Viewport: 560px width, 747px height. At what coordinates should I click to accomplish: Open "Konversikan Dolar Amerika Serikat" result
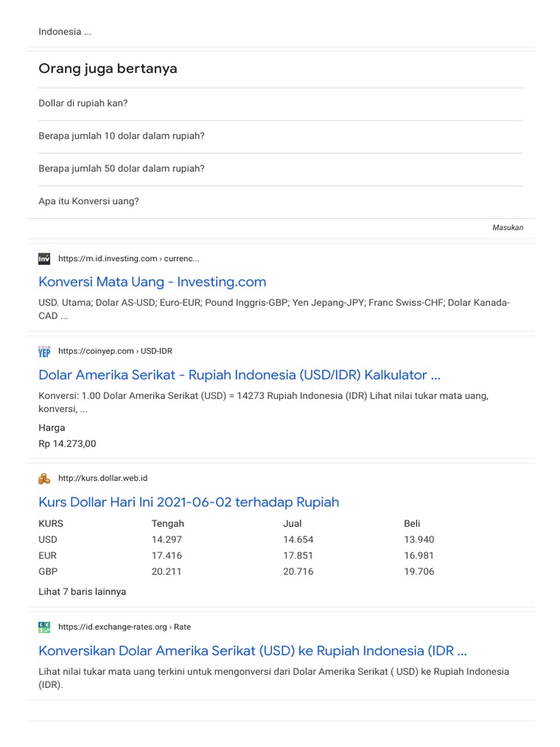click(252, 650)
